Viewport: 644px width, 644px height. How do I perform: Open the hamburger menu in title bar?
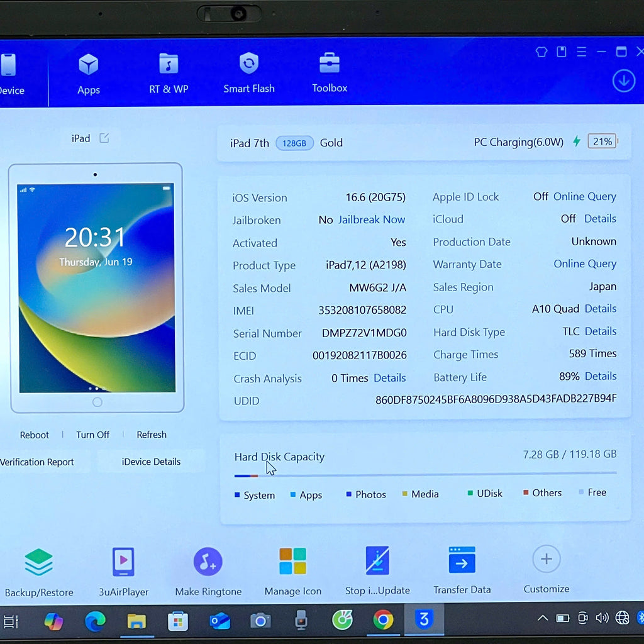coord(581,52)
